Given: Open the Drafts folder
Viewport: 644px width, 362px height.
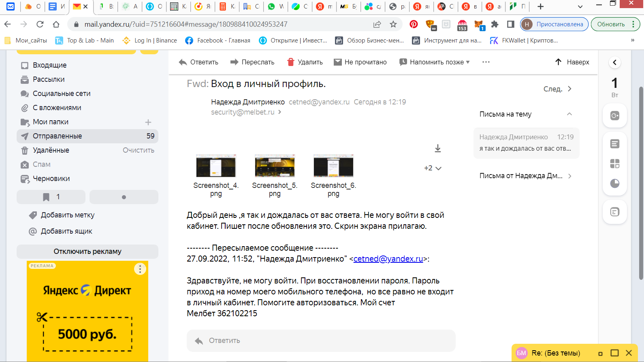Looking at the screenshot, I should (x=51, y=179).
